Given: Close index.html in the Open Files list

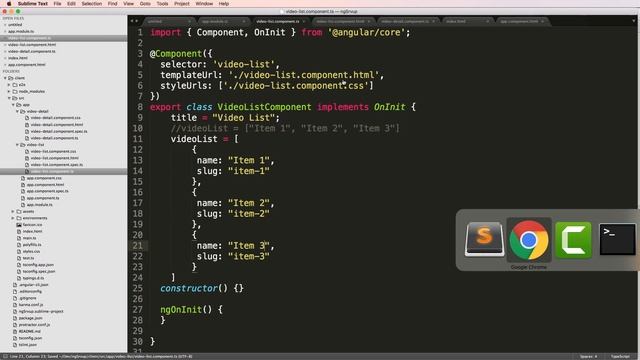Looking at the screenshot, I should click(x=5, y=58).
